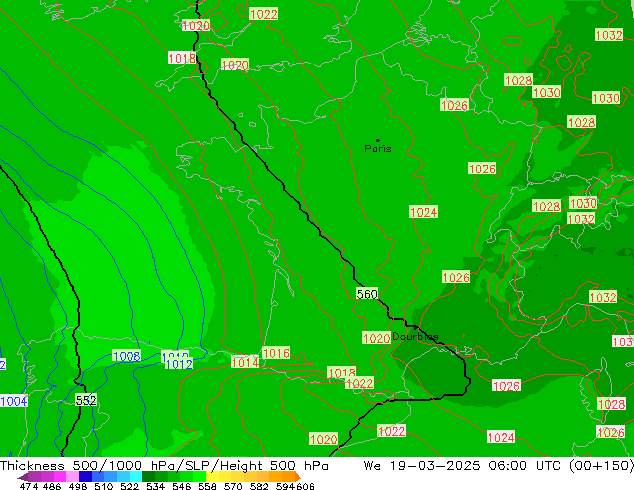Click the dark blue swatch in the thickness legend
Image resolution: width=634 pixels, height=490 pixels.
coord(85,476)
